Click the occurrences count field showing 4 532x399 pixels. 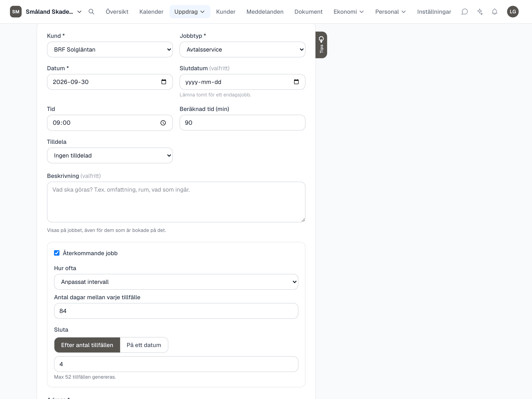pyautogui.click(x=176, y=364)
